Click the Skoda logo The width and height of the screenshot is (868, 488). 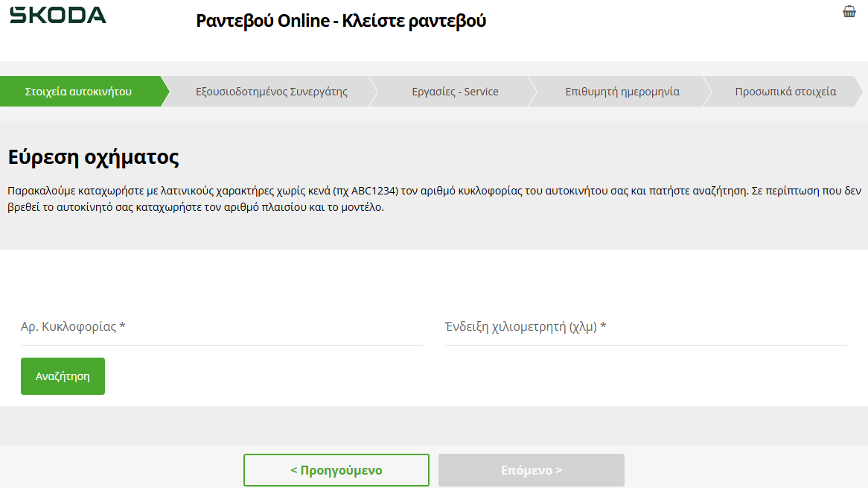(x=58, y=15)
